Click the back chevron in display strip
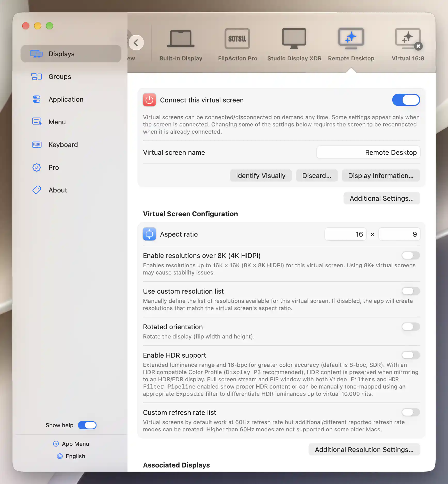Viewport: 448px width, 484px height. tap(136, 43)
